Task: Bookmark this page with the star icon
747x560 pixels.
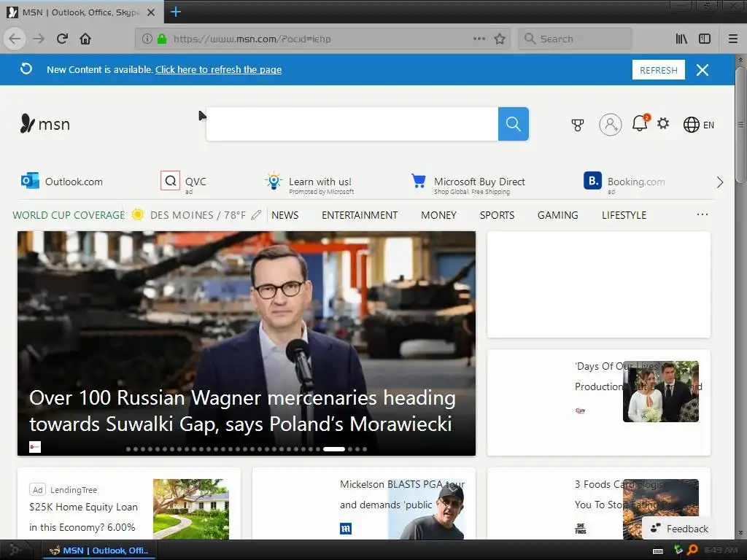Action: click(x=499, y=39)
